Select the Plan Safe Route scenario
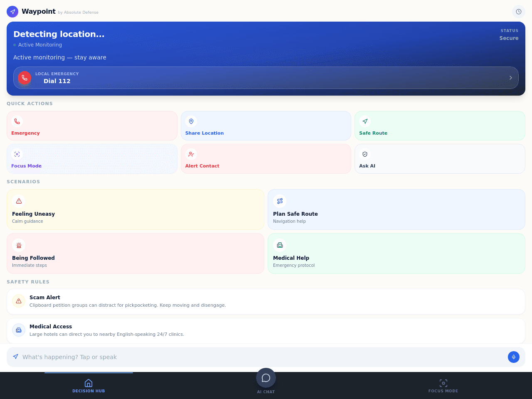 click(x=397, y=209)
